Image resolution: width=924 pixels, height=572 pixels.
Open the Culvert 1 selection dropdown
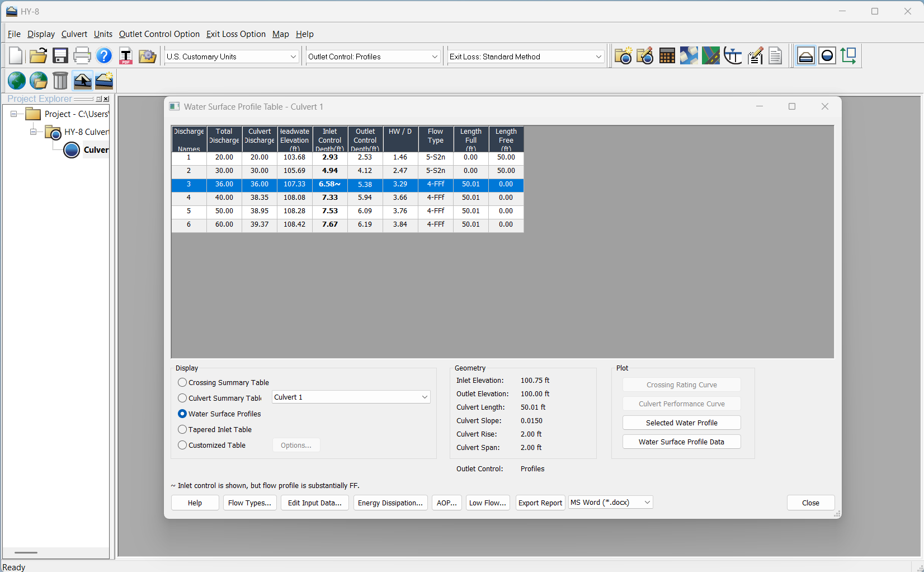[351, 397]
